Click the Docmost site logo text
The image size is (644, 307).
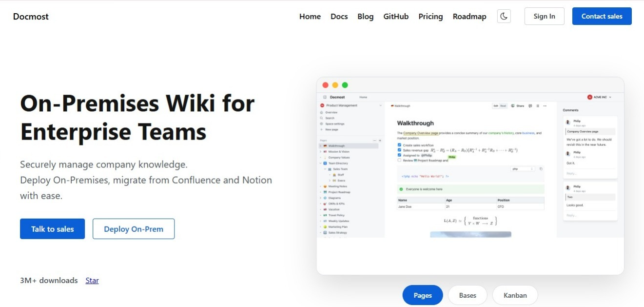tap(31, 17)
